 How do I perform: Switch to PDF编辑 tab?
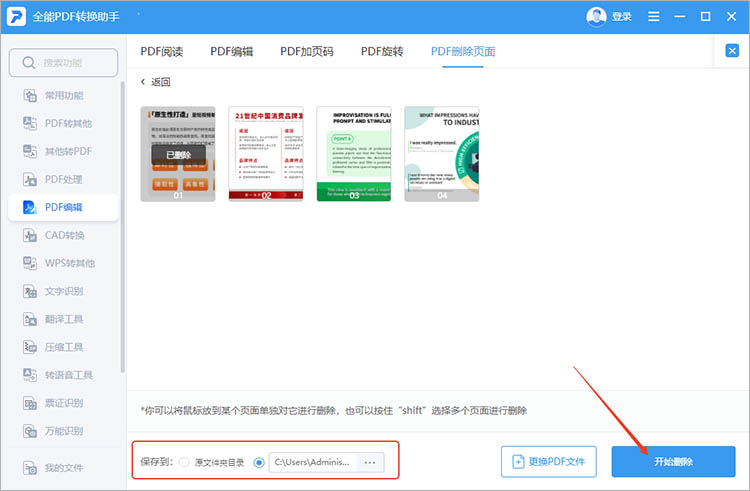pyautogui.click(x=232, y=51)
